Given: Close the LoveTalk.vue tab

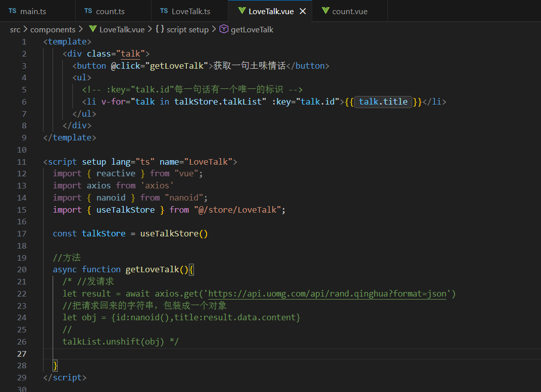Looking at the screenshot, I should pos(303,12).
